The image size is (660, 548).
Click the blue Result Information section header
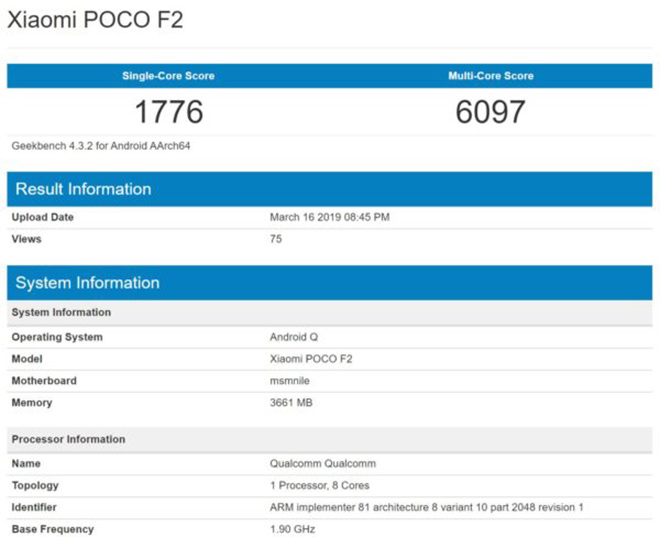(84, 189)
